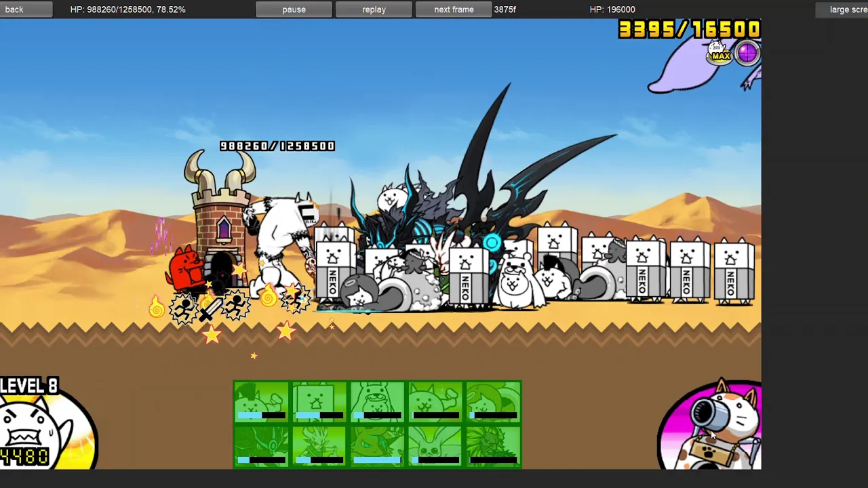Viewport: 868px width, 488px height.
Task: Go back using the back button
Action: coord(26,9)
